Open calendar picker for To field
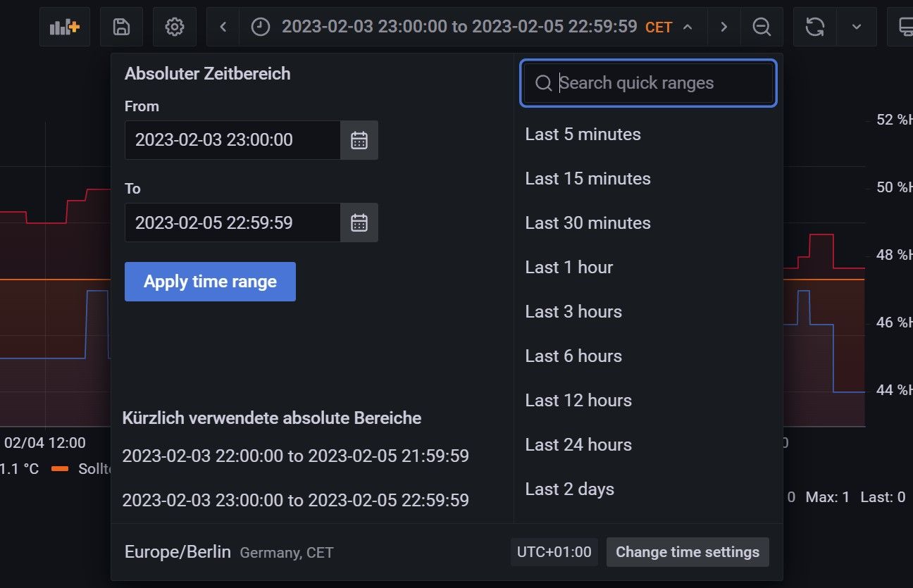The image size is (913, 588). [359, 223]
